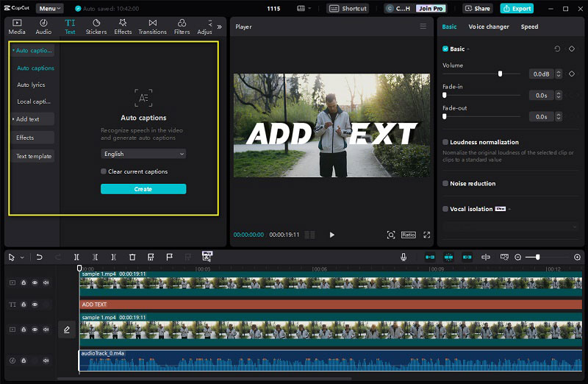Click the Create captions button
The height and width of the screenshot is (384, 588).
click(143, 189)
